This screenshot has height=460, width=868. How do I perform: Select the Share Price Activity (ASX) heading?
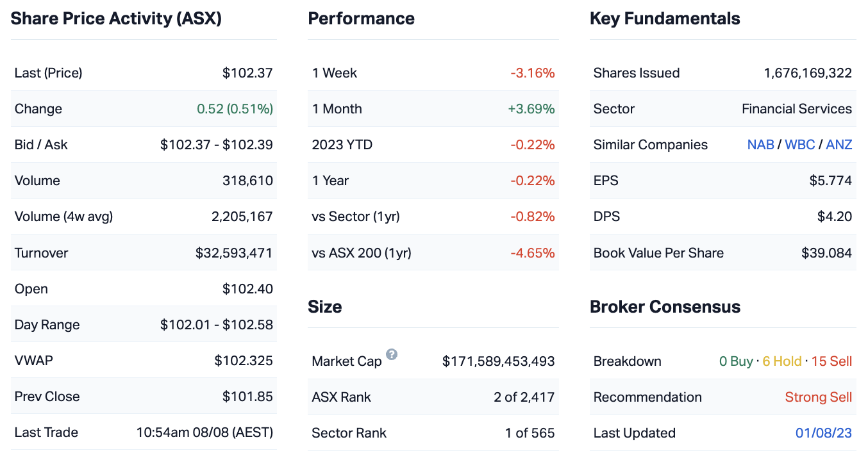tap(116, 19)
